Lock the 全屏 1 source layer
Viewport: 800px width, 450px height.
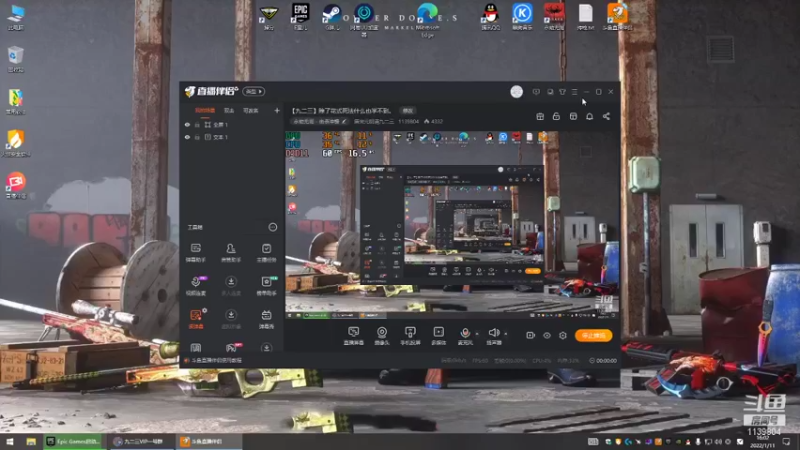coord(197,124)
